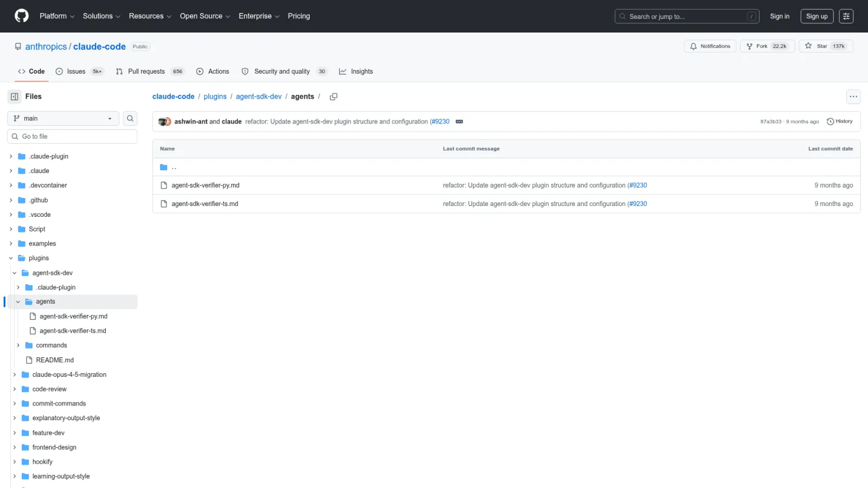868x488 pixels.
Task: Open the feature-dev folder in tree
Action: tap(48, 433)
